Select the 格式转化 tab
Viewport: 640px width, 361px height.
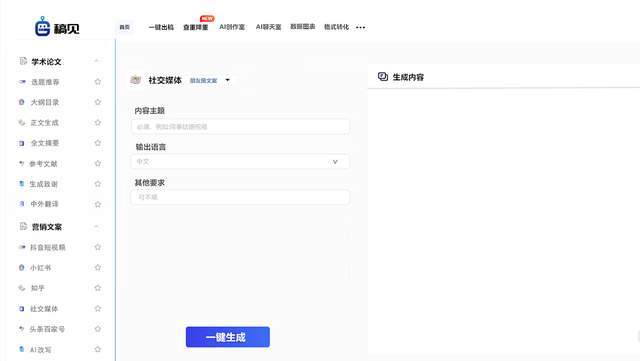(336, 27)
